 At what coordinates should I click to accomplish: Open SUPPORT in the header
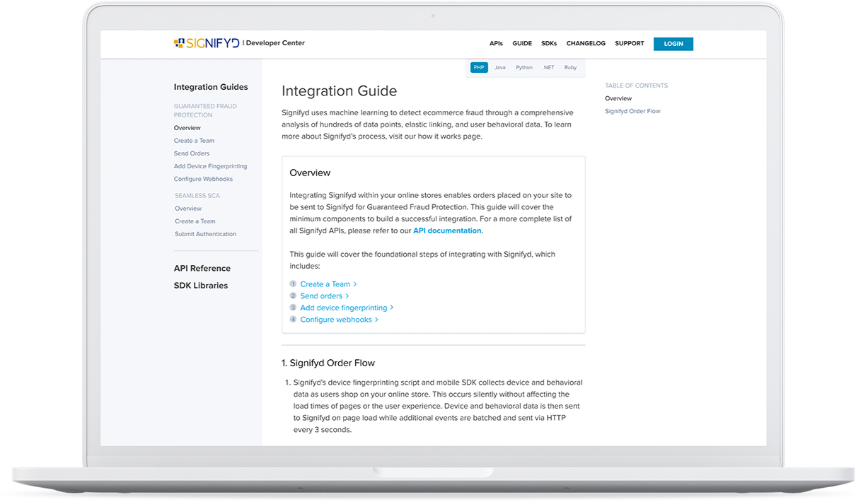[630, 44]
